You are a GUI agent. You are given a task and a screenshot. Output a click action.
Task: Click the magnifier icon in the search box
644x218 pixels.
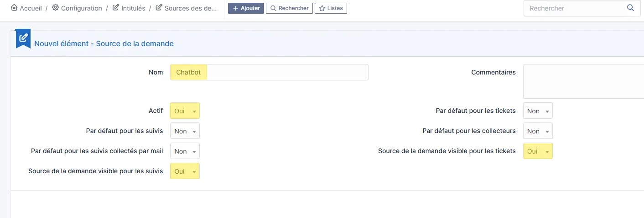[x=630, y=8]
